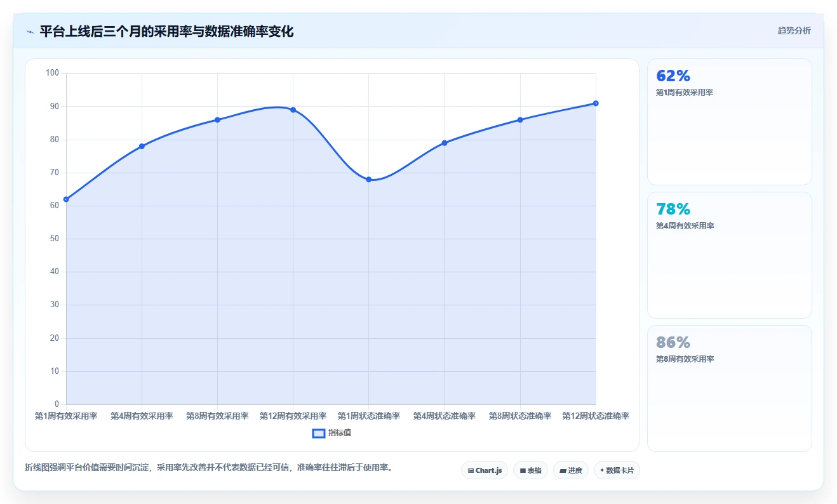Click the 第1周有效采用率 card caption
This screenshot has width=837, height=504.
[685, 93]
